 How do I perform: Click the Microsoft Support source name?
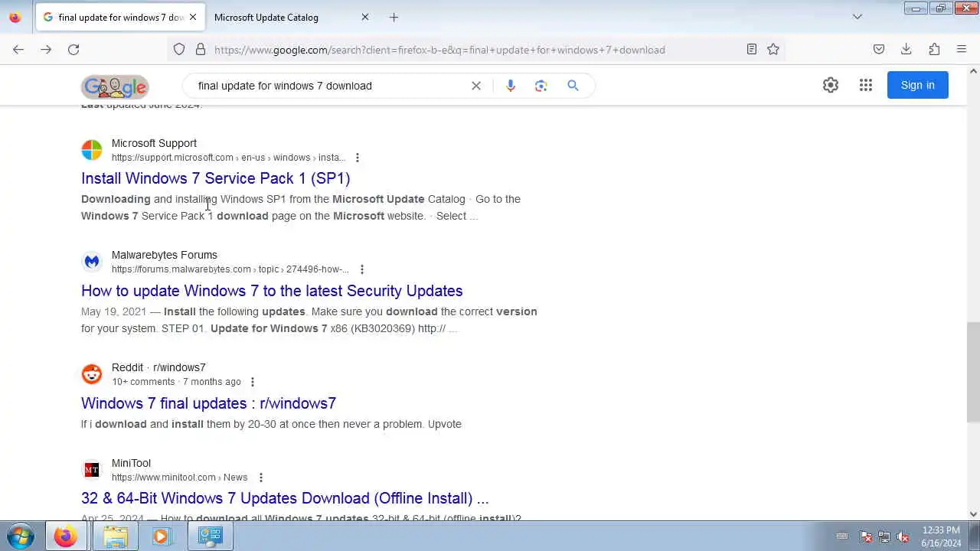154,143
